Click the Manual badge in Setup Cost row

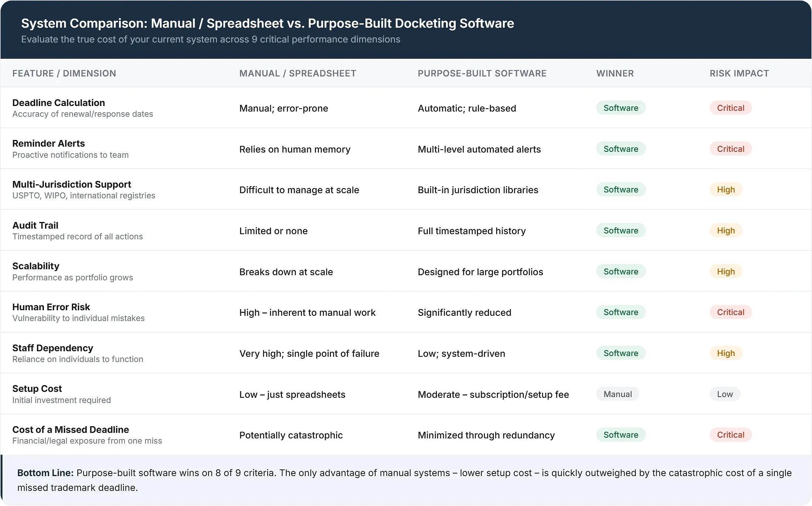(x=617, y=394)
